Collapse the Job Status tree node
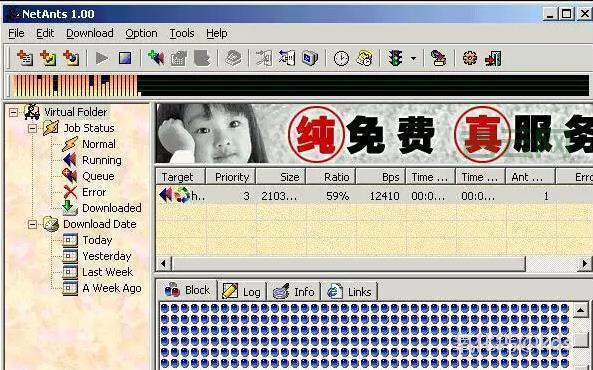Viewport: 593px width, 370px height. click(x=33, y=128)
